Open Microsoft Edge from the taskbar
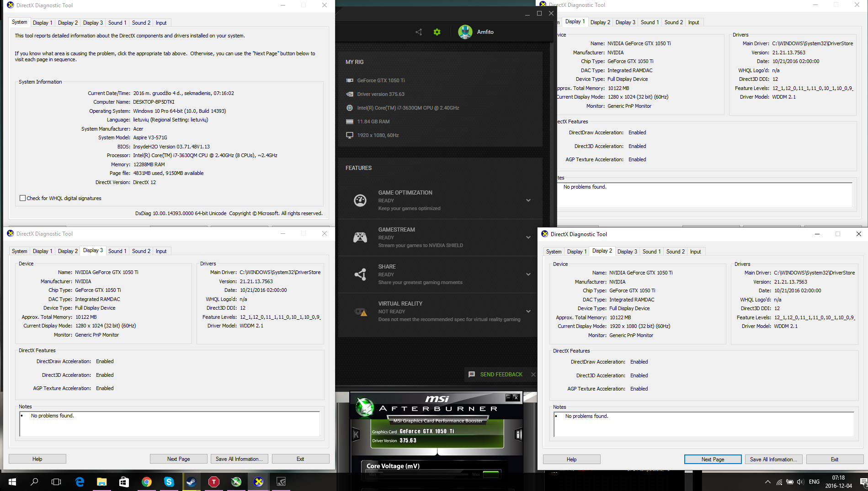This screenshot has width=868, height=491. point(80,481)
